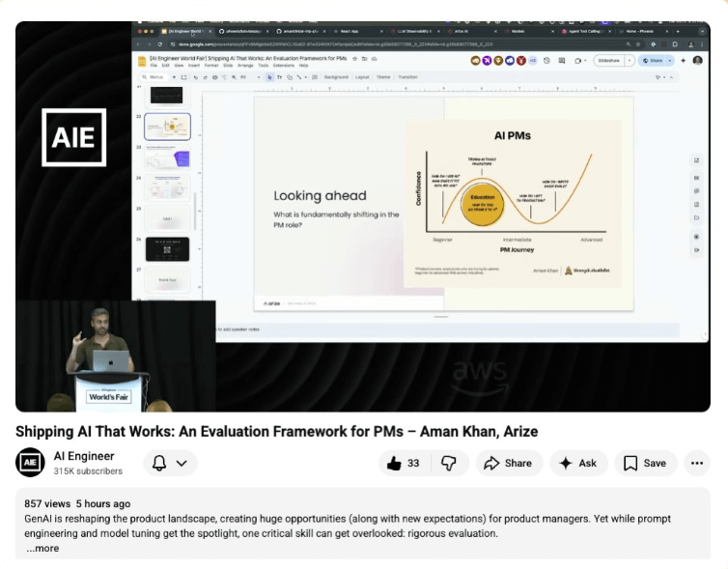Image resolution: width=728 pixels, height=569 pixels.
Task: In the video, open the Arrange menu
Action: (x=245, y=66)
